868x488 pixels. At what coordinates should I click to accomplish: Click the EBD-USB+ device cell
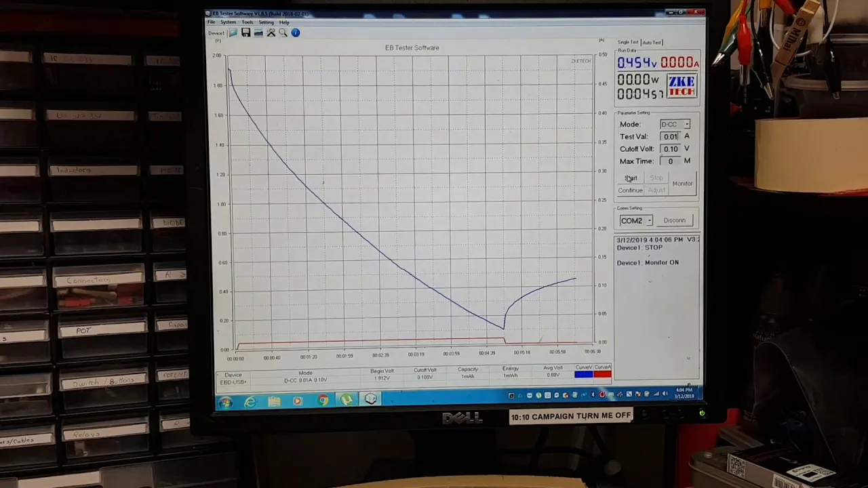[x=233, y=382]
